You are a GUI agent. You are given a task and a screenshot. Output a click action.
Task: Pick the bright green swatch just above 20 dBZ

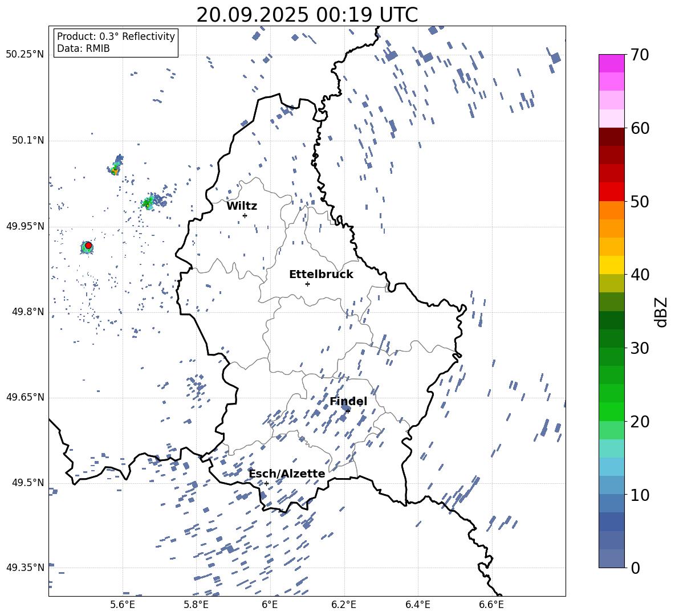[x=611, y=411]
